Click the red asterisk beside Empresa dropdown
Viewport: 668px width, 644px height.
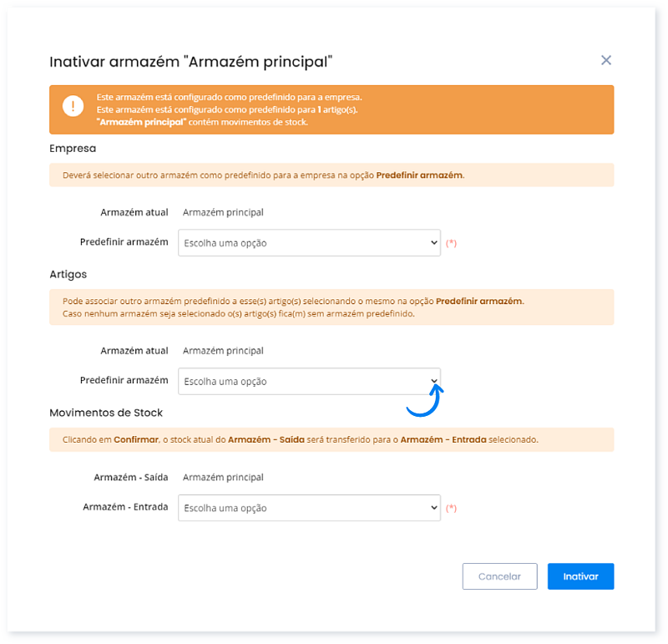[x=452, y=243]
